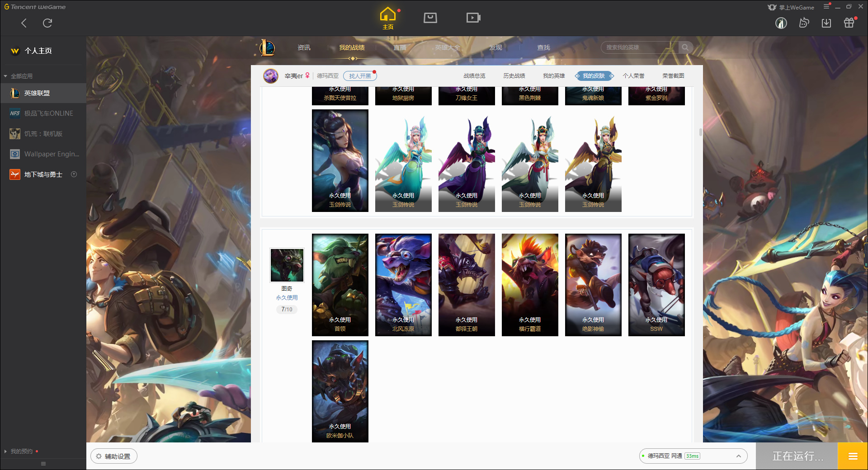
Task: Open the 掌上WeGame mobile link
Action: tap(791, 7)
